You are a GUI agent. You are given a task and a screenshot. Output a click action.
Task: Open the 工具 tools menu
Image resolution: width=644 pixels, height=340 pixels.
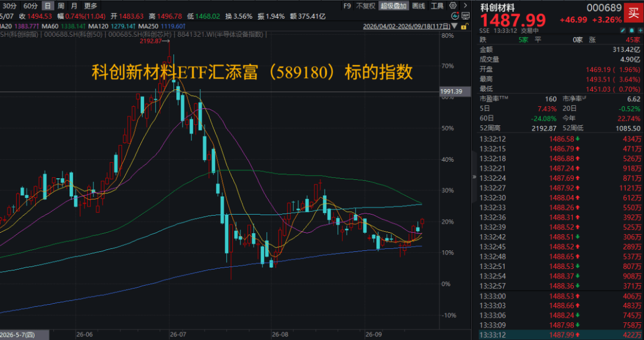pos(437,6)
